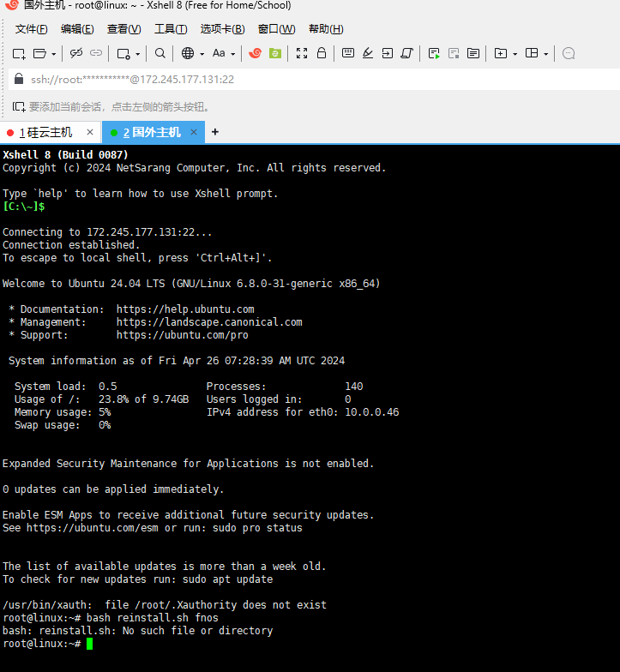Click the lock screen padlock icon
Viewport: 620px width, 672px height.
(322, 53)
